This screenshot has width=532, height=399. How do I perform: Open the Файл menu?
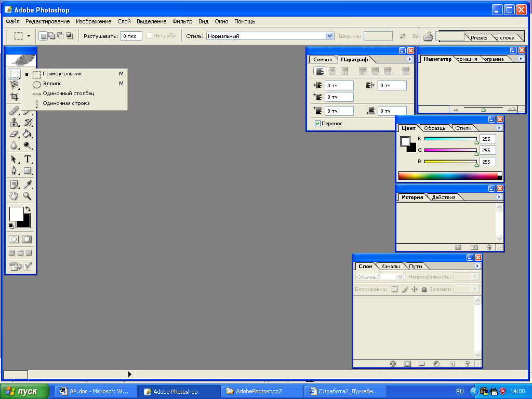click(12, 21)
